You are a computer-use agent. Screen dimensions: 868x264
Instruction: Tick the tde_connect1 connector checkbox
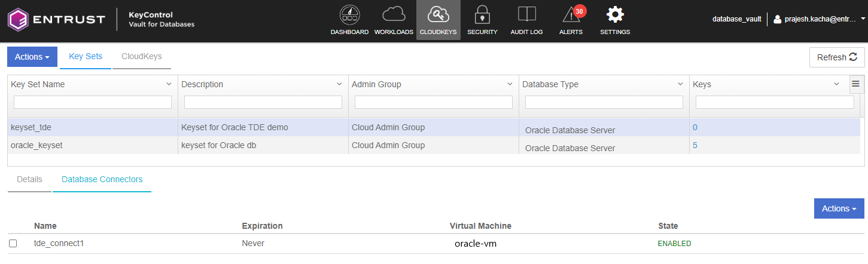[x=13, y=244]
